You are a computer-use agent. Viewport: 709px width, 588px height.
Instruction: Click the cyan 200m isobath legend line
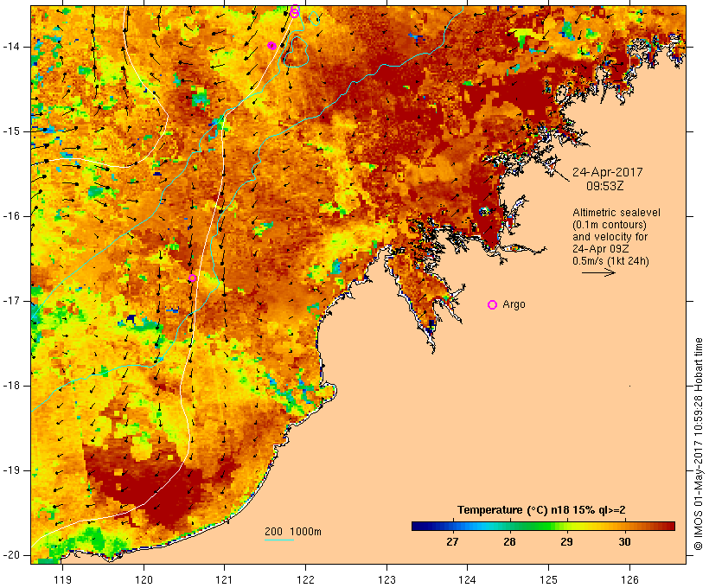pos(279,540)
